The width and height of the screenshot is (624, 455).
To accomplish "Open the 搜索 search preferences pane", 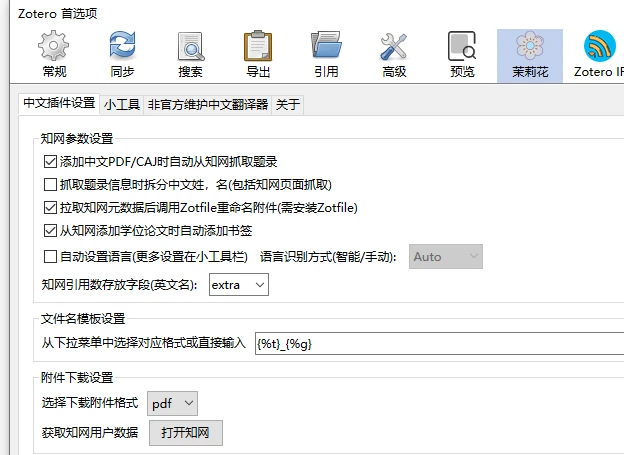I will [x=191, y=55].
